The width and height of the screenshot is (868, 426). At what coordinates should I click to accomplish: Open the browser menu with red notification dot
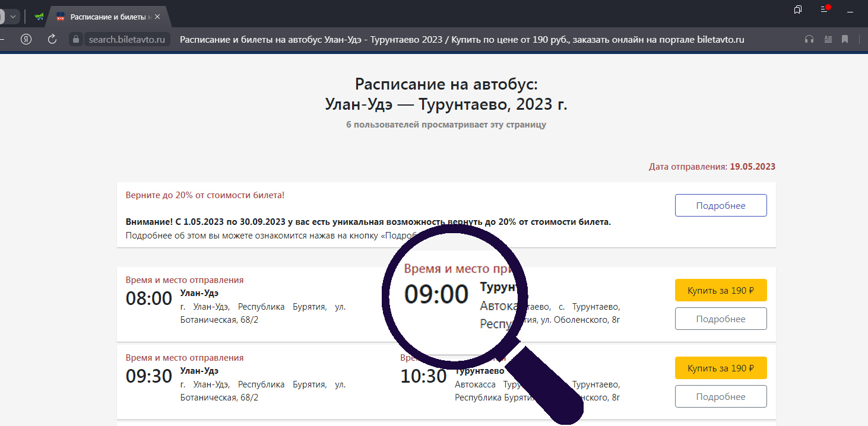pos(825,9)
